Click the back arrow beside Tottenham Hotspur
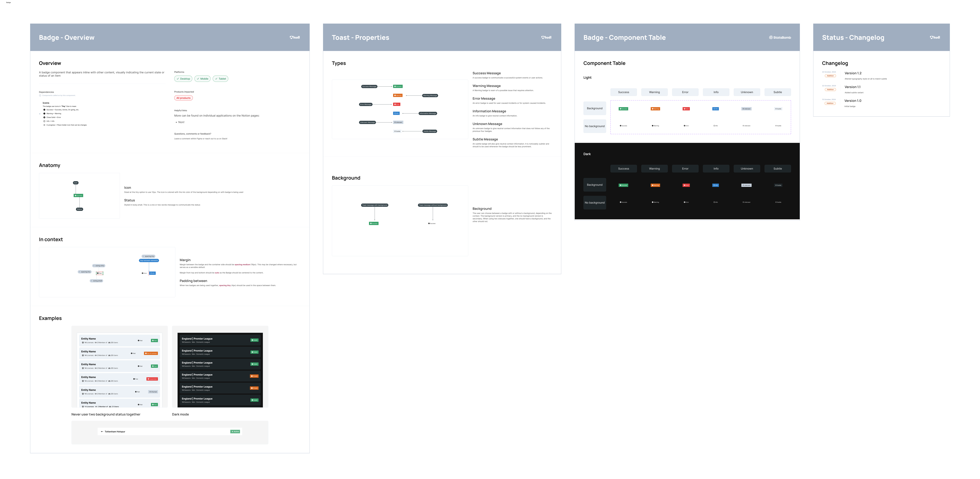Screen dimensions: 980x479 [x=102, y=431]
